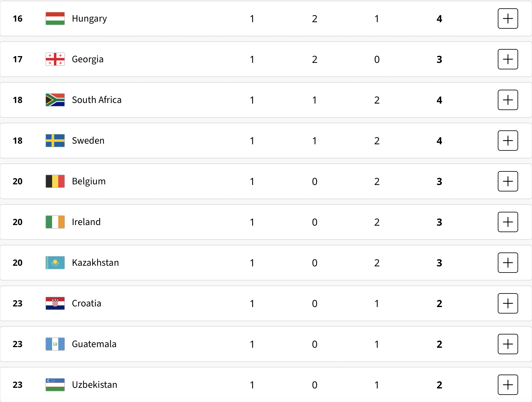Click the Sweden flag icon
The image size is (532, 402).
(55, 141)
